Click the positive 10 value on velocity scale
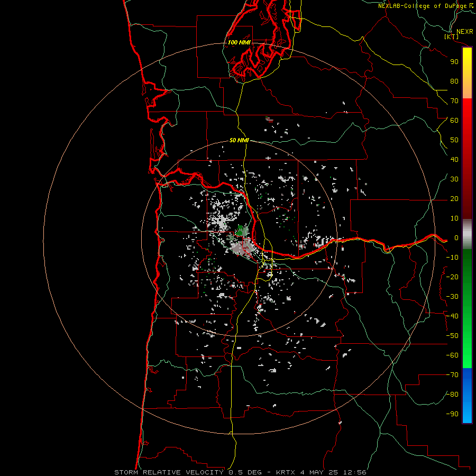The width and height of the screenshot is (476, 476). coord(454,218)
